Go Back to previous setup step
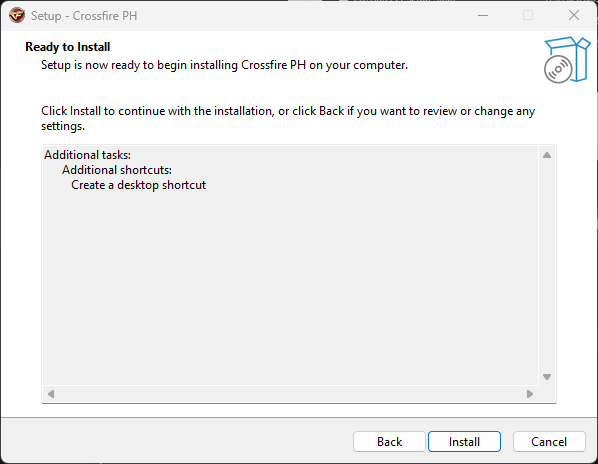598x464 pixels. click(389, 442)
